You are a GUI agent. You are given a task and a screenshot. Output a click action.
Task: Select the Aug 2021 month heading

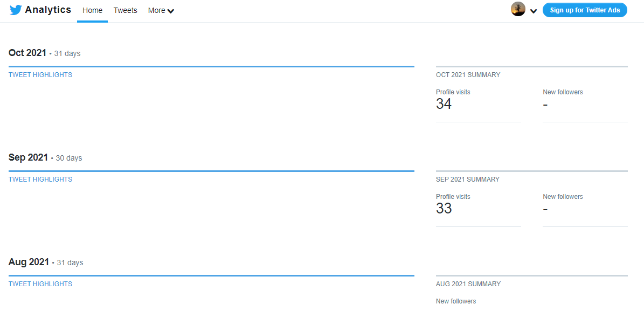tap(29, 262)
